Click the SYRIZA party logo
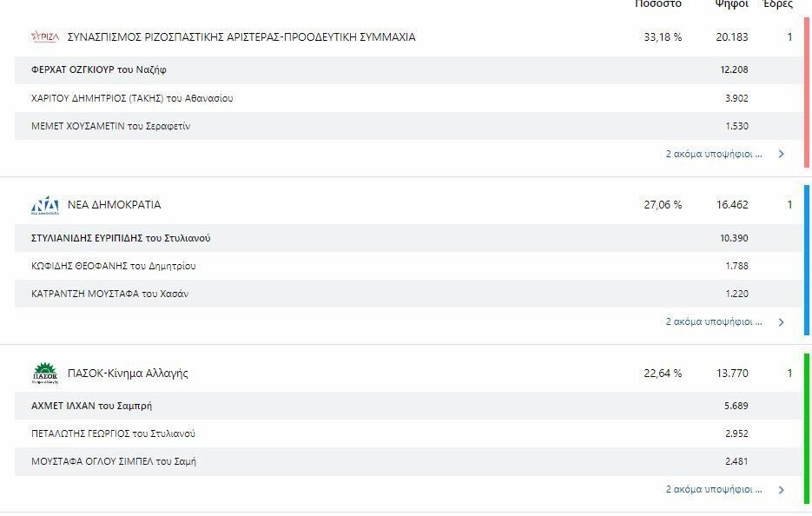Image resolution: width=812 pixels, height=516 pixels. pyautogui.click(x=45, y=36)
